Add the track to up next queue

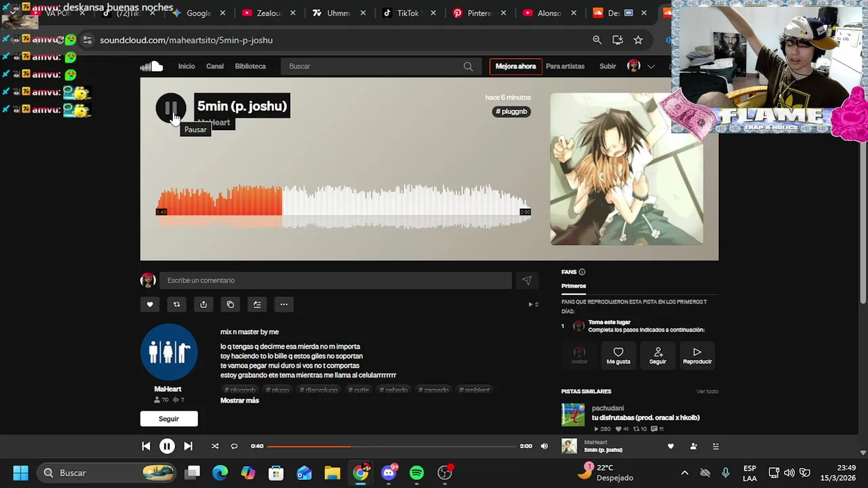pyautogui.click(x=257, y=304)
